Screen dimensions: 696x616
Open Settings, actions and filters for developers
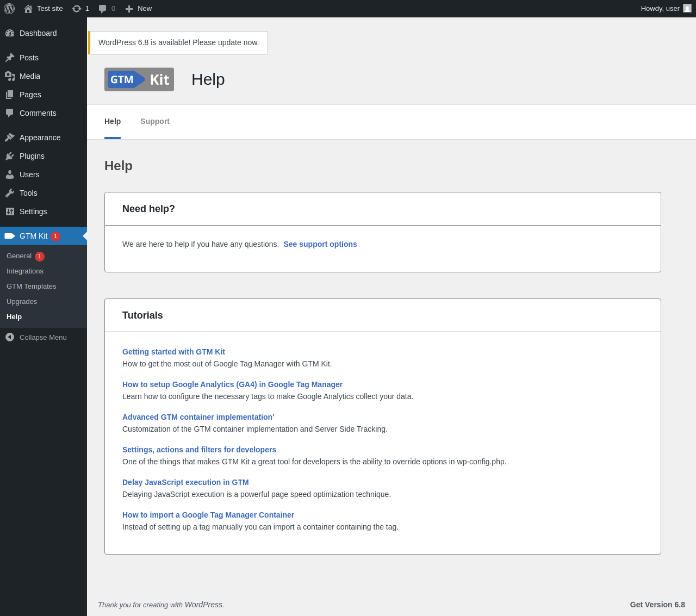199,450
